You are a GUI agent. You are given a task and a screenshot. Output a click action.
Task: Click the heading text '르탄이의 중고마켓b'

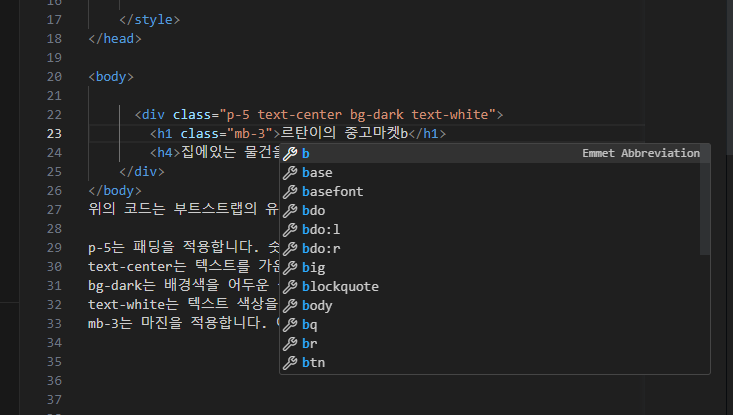point(344,133)
